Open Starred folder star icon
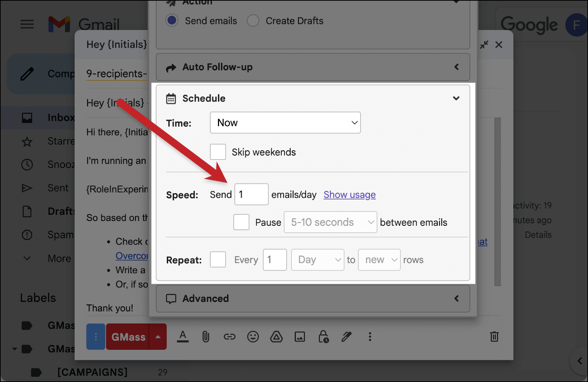Viewport: 588px width, 382px height. (27, 141)
